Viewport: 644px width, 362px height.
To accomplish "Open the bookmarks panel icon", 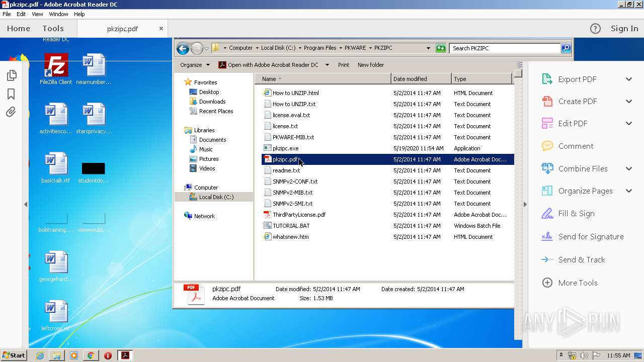I will (x=11, y=94).
